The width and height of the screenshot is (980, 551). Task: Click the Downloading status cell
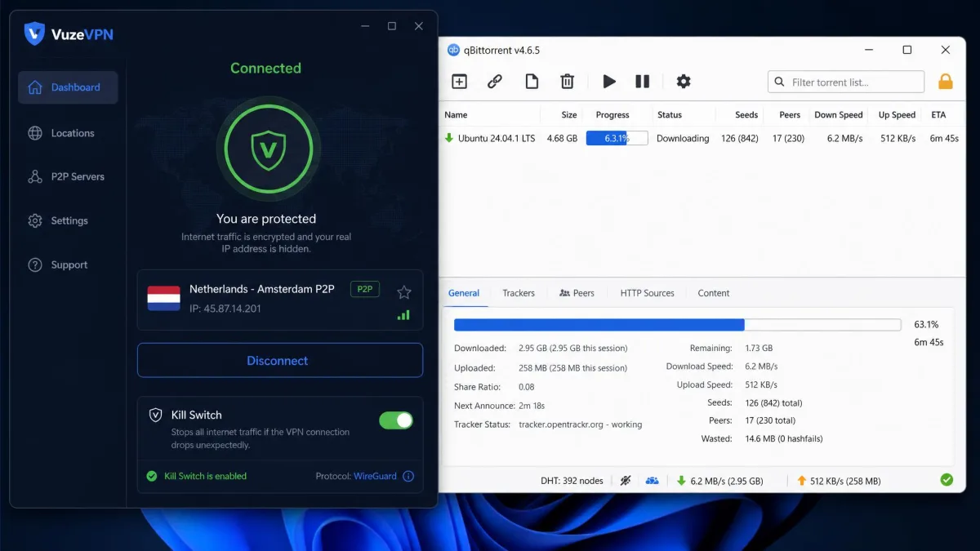[x=683, y=138]
